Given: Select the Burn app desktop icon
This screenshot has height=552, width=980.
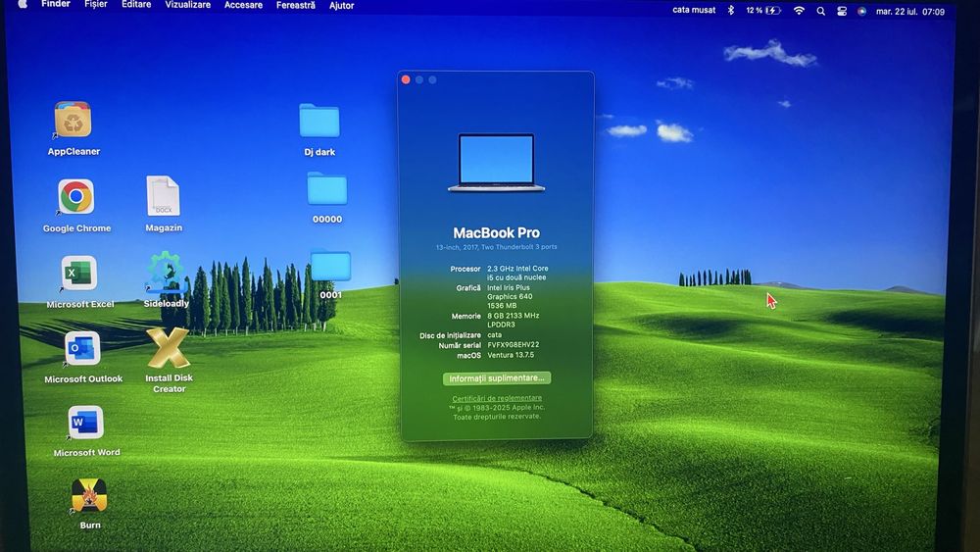Looking at the screenshot, I should 89,496.
